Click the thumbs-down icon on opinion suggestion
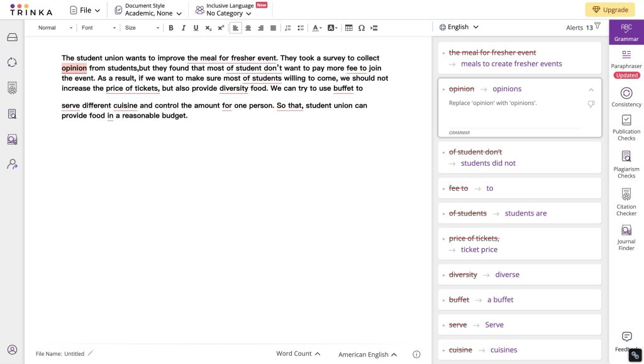Screen dimensions: 644x364 591,104
